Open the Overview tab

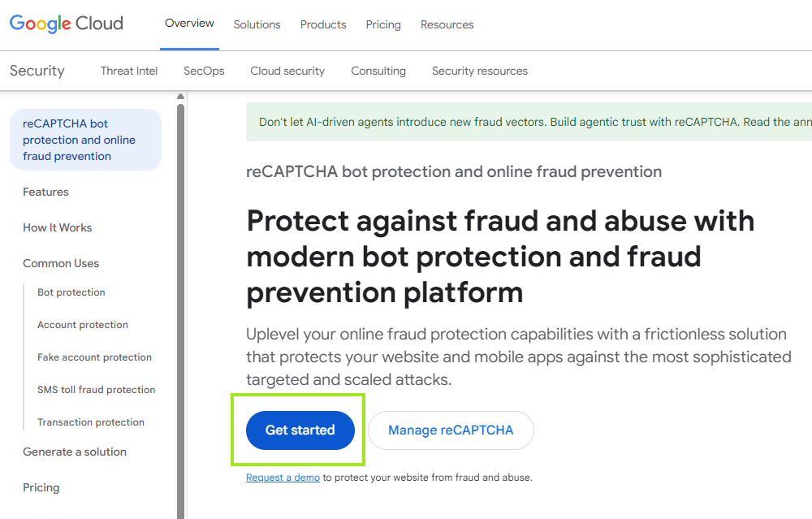point(189,24)
